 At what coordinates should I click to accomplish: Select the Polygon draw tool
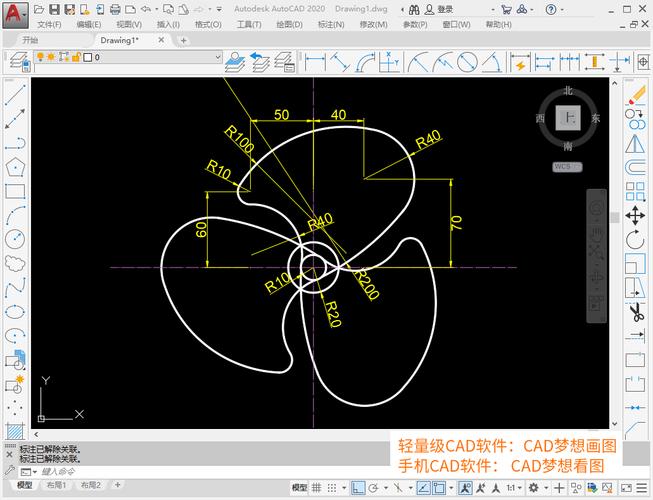click(x=15, y=167)
